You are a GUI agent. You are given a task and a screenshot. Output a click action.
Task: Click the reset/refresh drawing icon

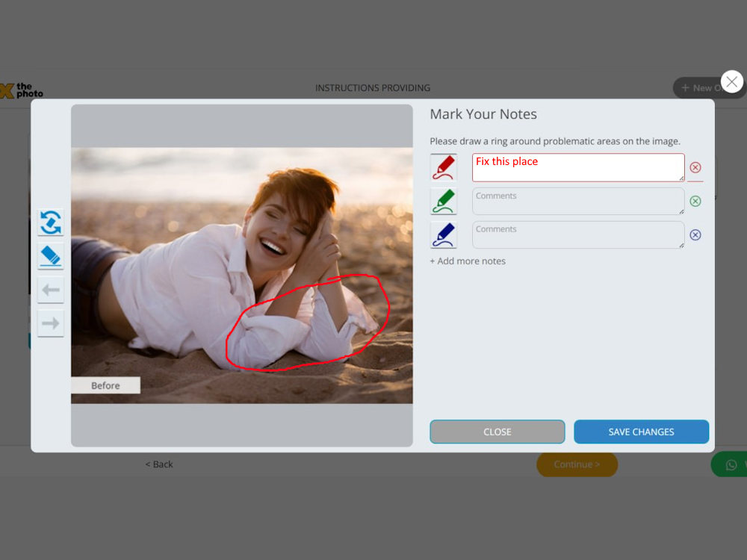pos(51,223)
